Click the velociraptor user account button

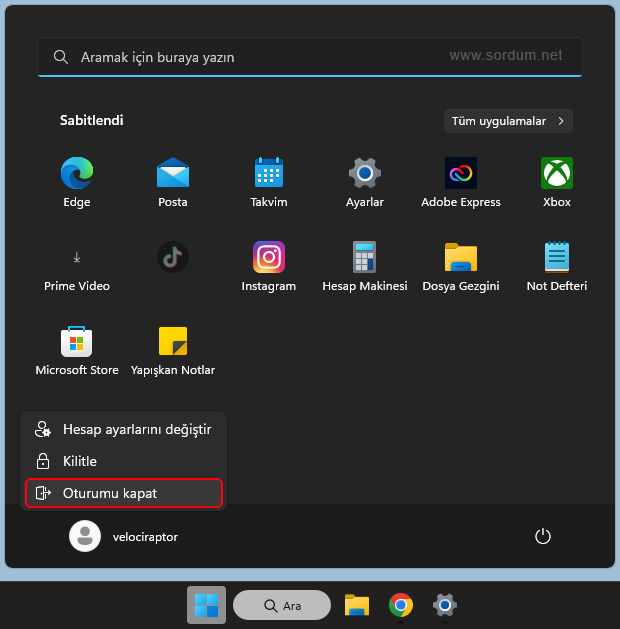pyautogui.click(x=124, y=536)
